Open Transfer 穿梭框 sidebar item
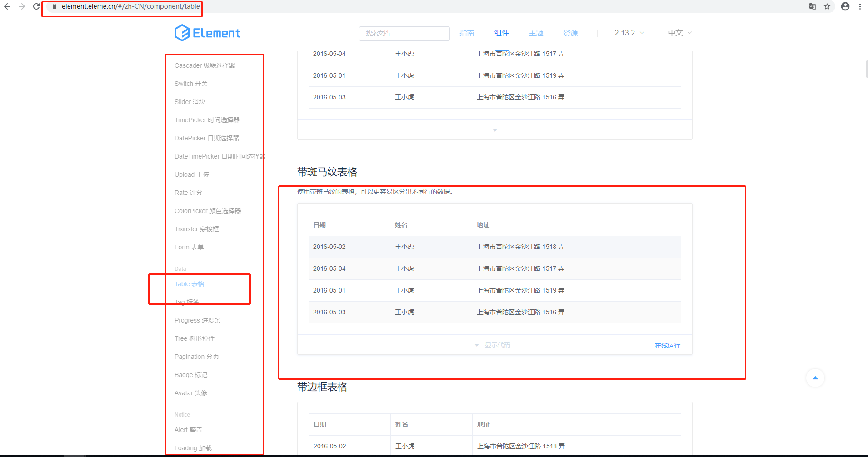 (x=197, y=229)
